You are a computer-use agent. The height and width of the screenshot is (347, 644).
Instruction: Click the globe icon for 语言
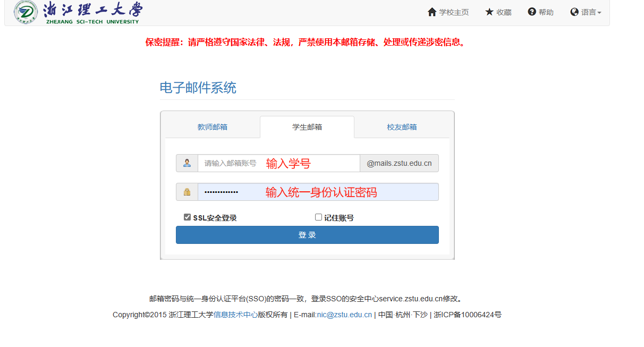pyautogui.click(x=574, y=12)
